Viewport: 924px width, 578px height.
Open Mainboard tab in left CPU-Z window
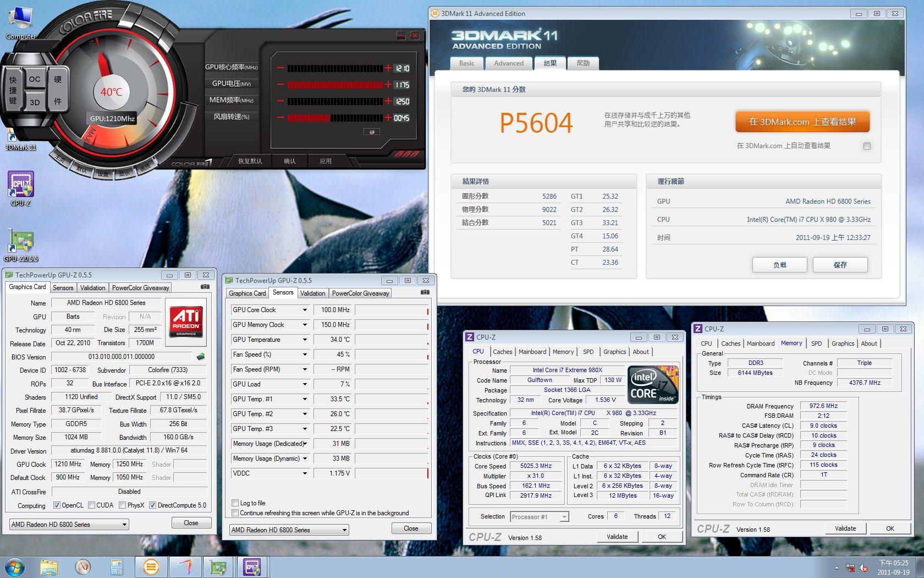[532, 352]
